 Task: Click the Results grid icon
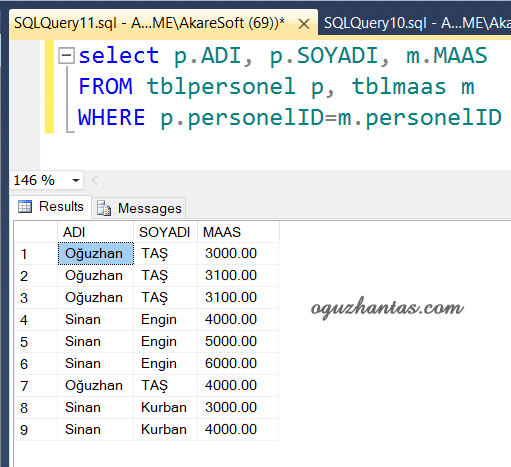tap(25, 207)
